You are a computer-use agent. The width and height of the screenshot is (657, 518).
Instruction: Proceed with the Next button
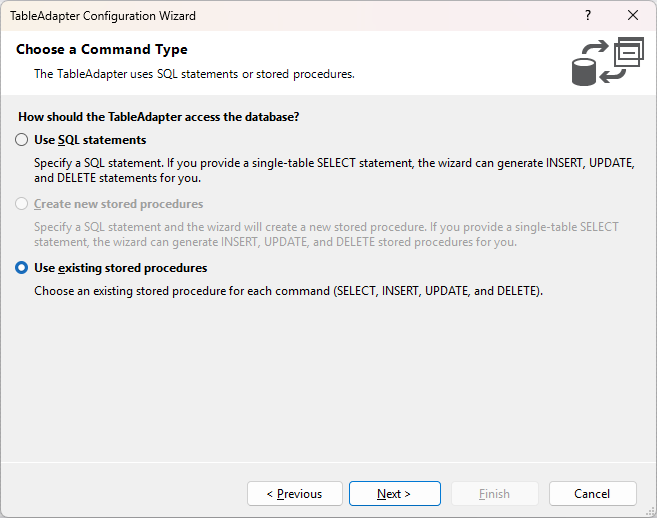tap(393, 494)
